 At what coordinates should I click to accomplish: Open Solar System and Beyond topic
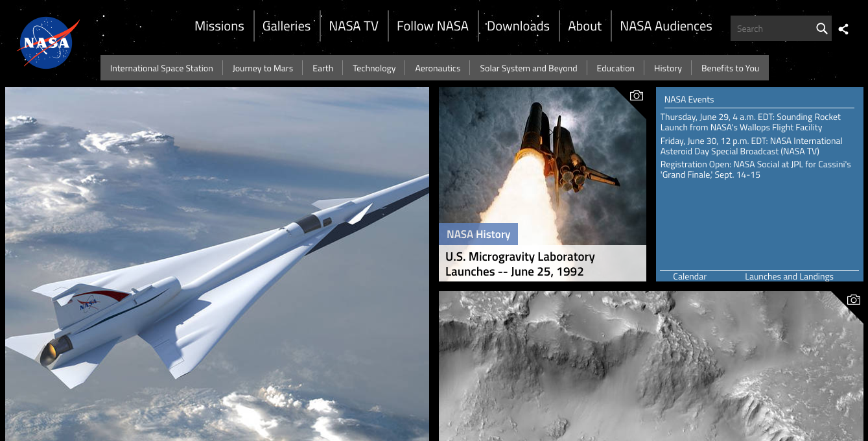[x=528, y=68]
